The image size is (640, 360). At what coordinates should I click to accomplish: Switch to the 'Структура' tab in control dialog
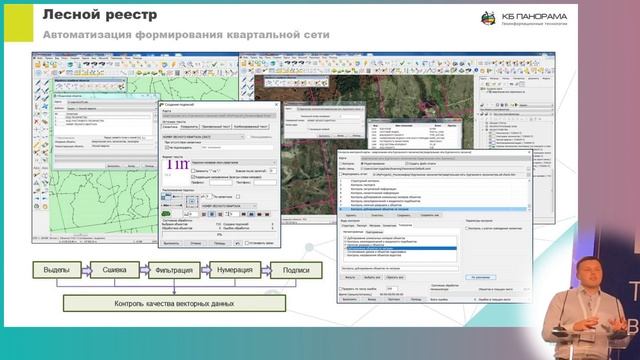(x=348, y=226)
